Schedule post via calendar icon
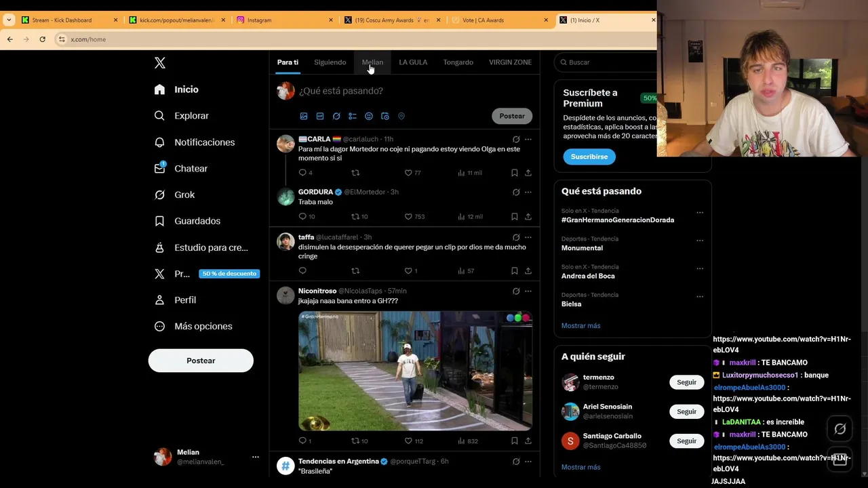The height and width of the screenshot is (488, 868). click(x=385, y=116)
